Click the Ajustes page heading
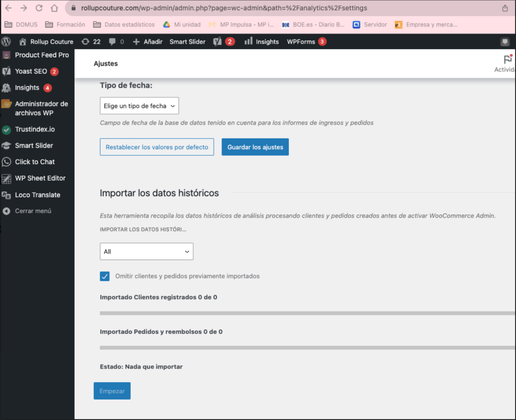Image resolution: width=516 pixels, height=420 pixels. [x=106, y=64]
